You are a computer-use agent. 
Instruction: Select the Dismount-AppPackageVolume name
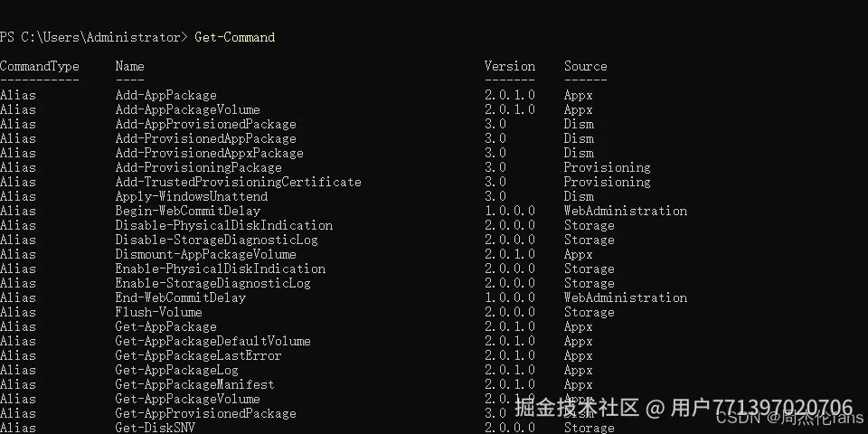pyautogui.click(x=205, y=255)
